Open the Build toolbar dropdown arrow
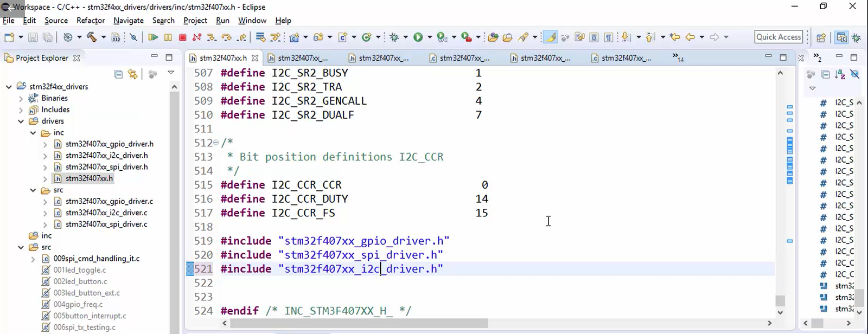 click(104, 37)
